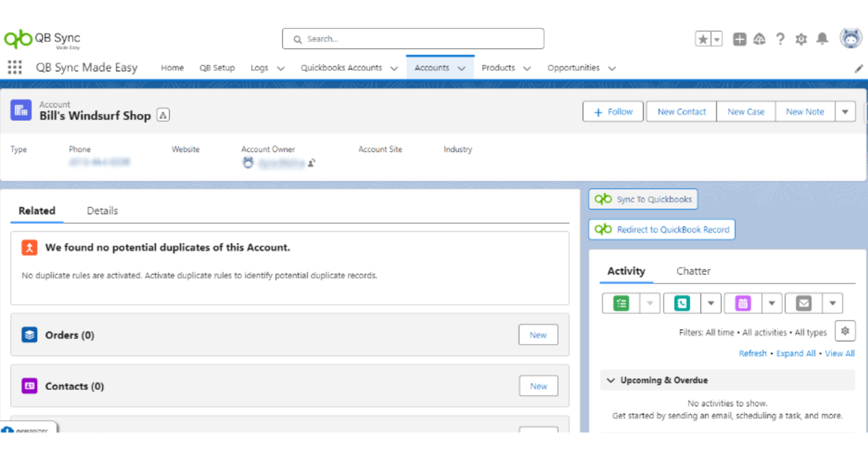Open the Contacts (0) related list
The image size is (868, 462).
74,386
